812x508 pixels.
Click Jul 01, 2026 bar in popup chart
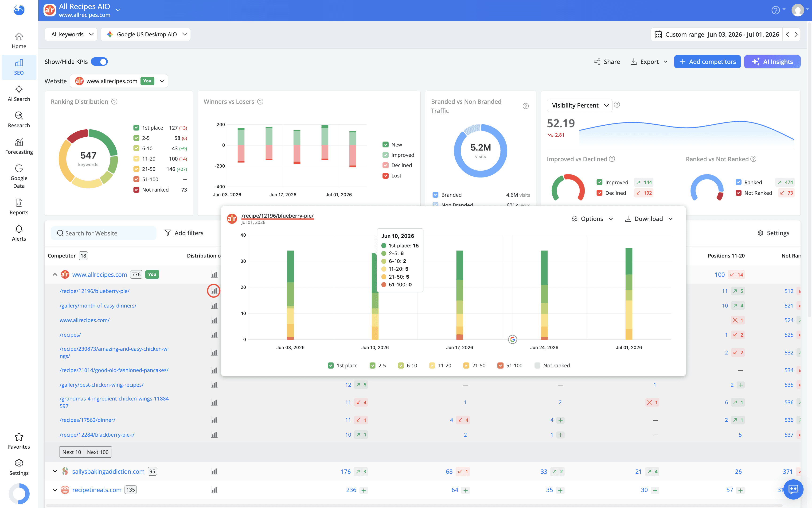coord(629,294)
